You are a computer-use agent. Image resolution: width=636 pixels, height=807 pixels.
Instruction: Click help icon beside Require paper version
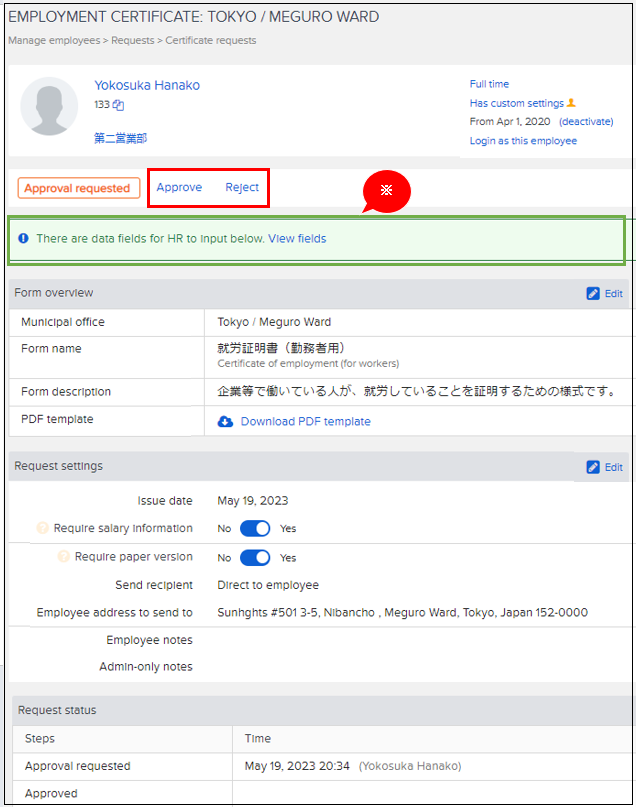[x=64, y=557]
